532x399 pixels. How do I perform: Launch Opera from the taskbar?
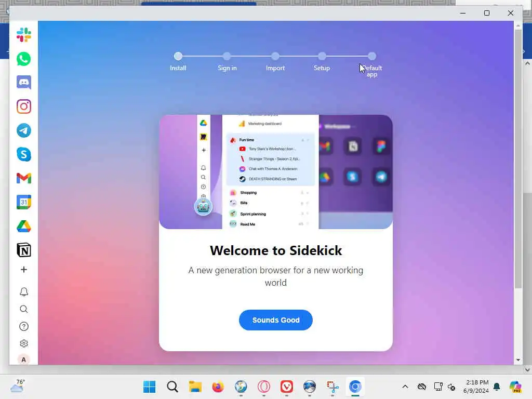point(263,387)
